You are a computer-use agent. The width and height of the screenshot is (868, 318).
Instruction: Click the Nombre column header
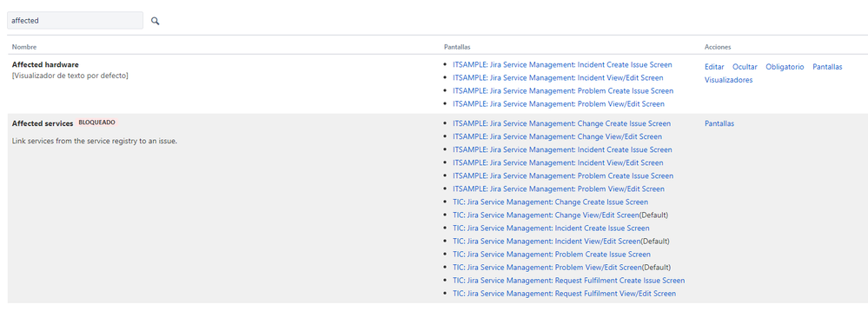24,47
